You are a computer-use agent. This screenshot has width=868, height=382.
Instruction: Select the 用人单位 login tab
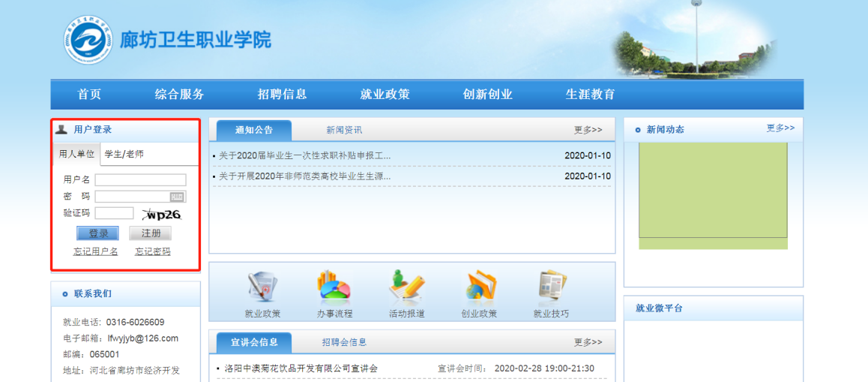76,154
